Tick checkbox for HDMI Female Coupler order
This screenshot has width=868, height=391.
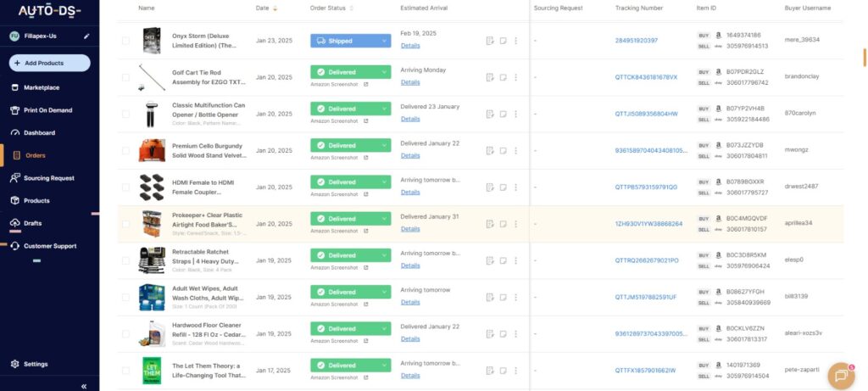click(125, 187)
